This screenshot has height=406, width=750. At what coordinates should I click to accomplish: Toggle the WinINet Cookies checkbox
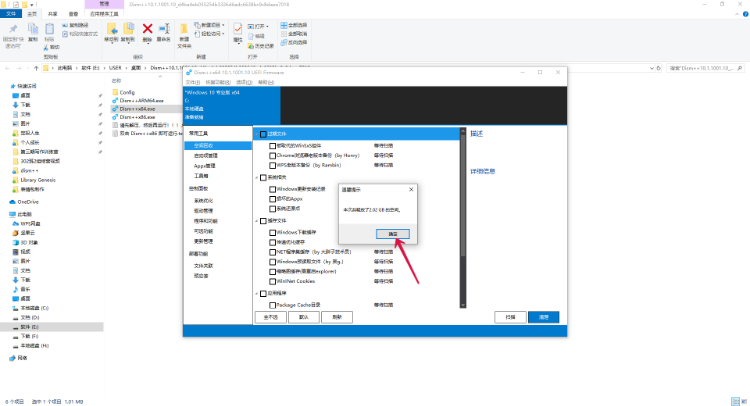tap(273, 281)
